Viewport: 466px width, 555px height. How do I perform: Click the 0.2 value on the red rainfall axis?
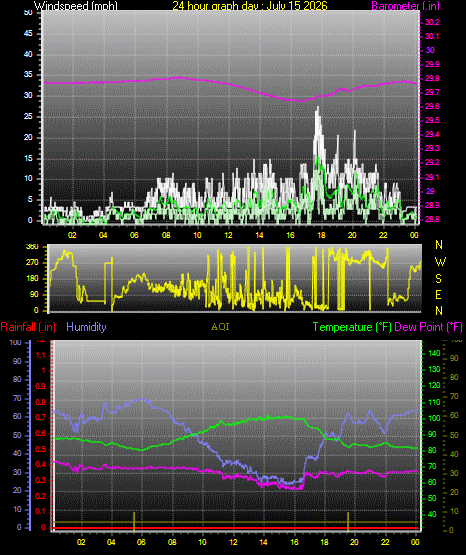coord(41,496)
